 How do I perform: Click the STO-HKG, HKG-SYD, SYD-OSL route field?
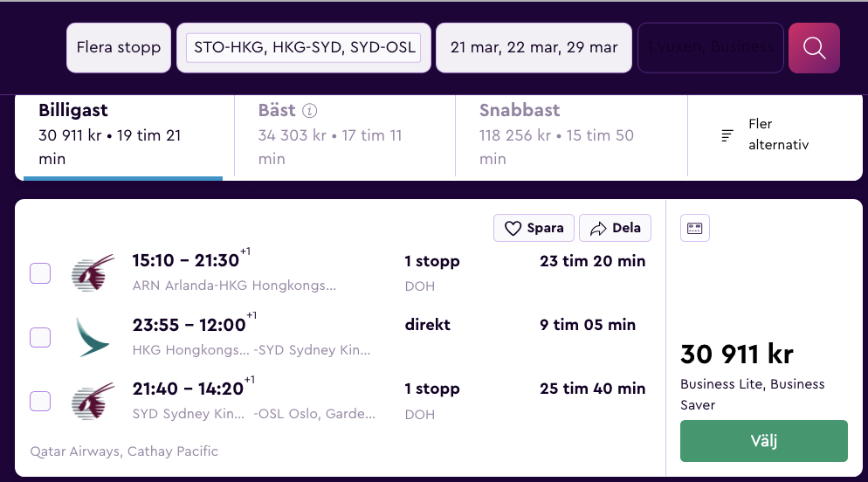coord(303,47)
